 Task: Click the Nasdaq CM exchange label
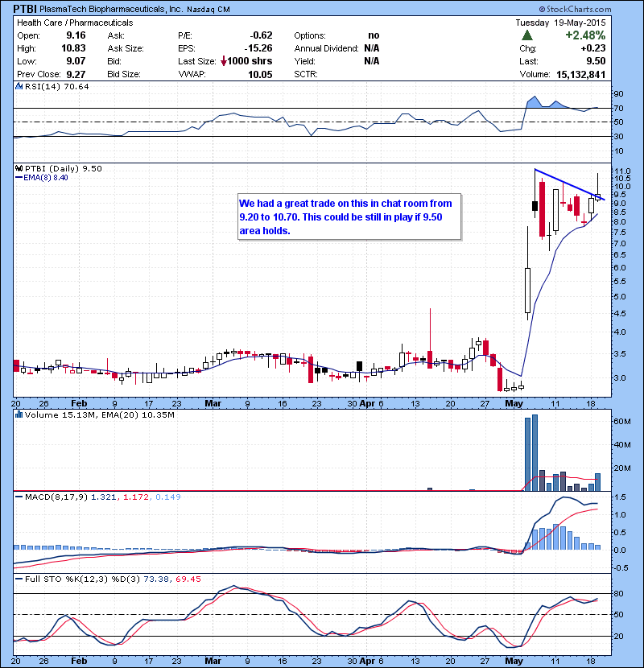point(208,10)
